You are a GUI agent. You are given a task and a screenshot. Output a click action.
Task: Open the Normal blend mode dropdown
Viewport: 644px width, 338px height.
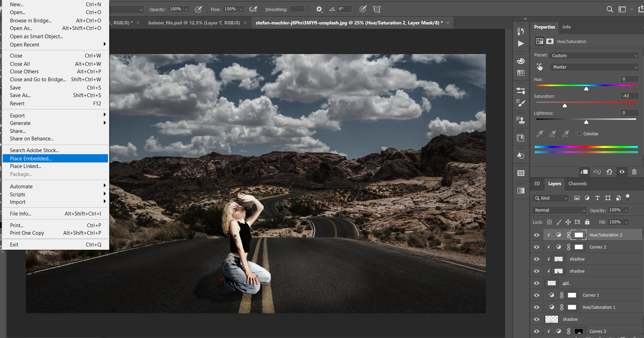point(559,210)
